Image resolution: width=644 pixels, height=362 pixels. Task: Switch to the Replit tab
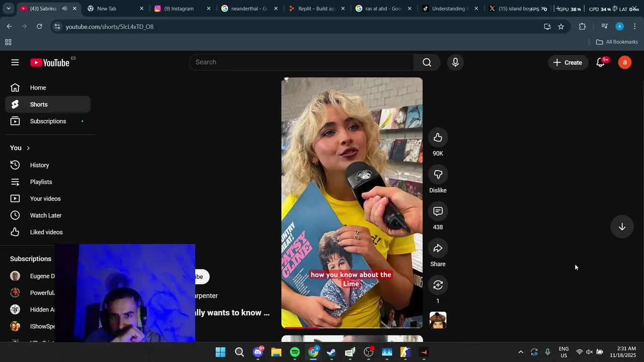pos(316,9)
